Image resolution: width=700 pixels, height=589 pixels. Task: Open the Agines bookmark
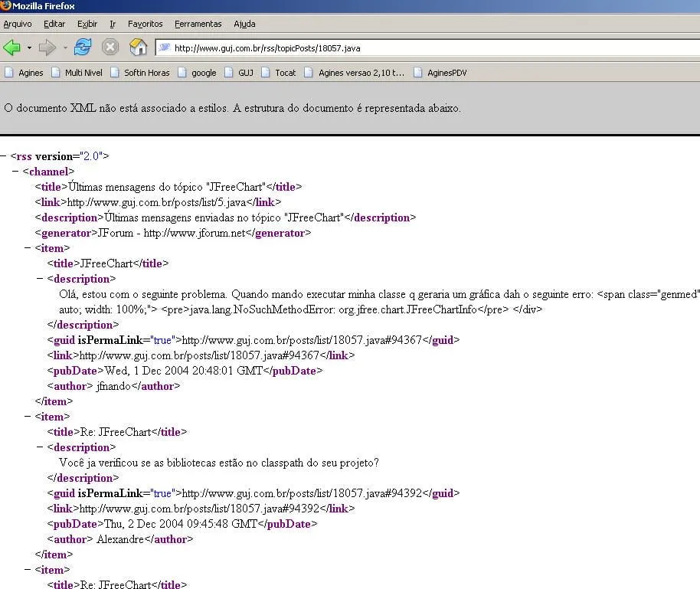24,73
